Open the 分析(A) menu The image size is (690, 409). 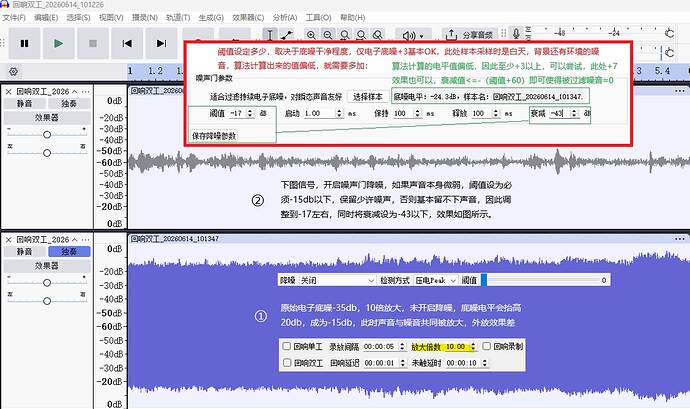(x=285, y=18)
